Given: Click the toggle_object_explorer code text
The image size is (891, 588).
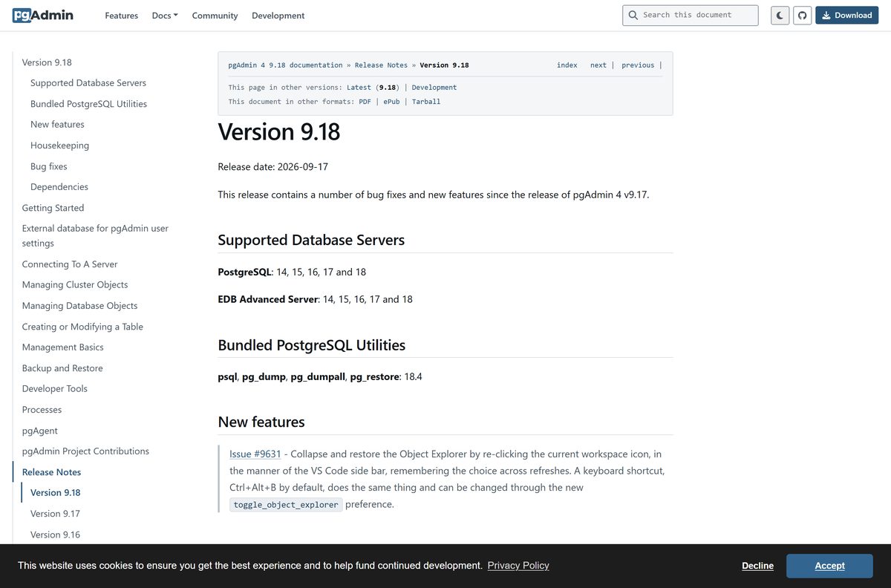Looking at the screenshot, I should 286,505.
